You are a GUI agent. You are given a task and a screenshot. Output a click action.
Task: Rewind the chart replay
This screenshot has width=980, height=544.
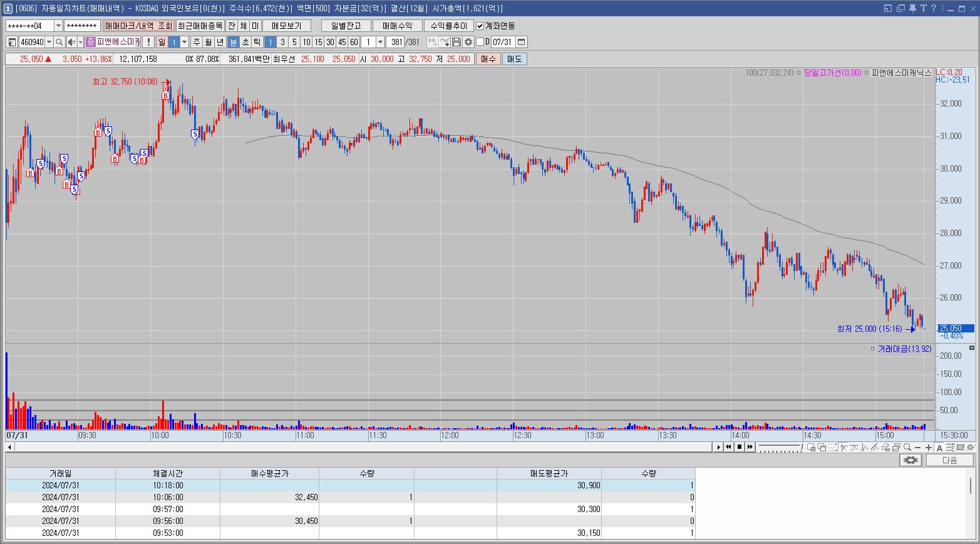tap(728, 447)
